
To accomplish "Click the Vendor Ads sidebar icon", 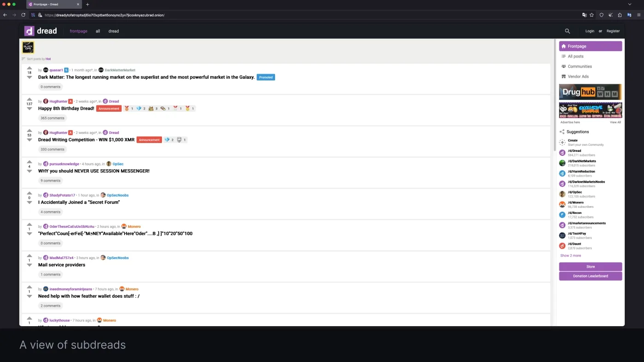I will pyautogui.click(x=563, y=76).
